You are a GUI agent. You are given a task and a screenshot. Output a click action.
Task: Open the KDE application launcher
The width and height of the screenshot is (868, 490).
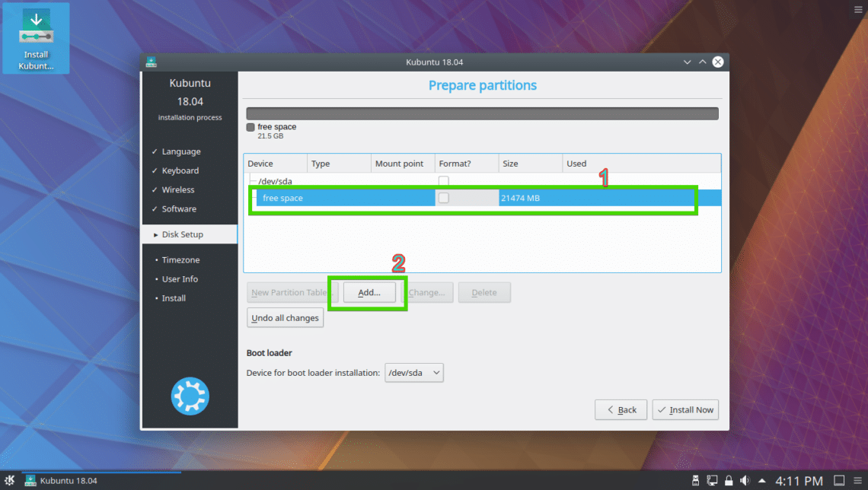(9, 480)
